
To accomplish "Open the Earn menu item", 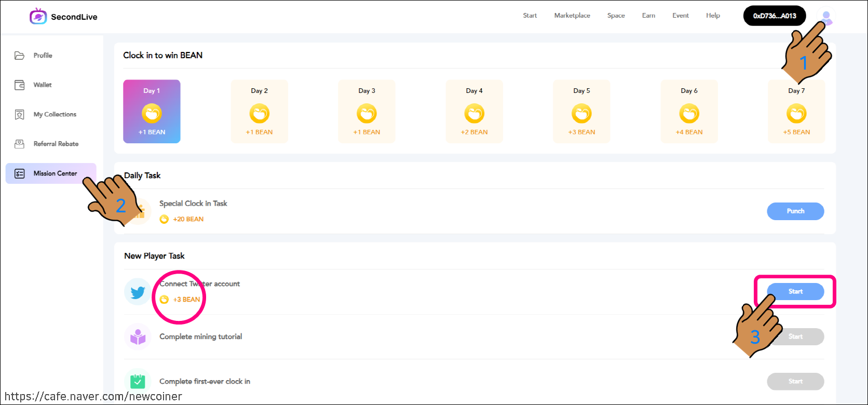I will click(x=648, y=16).
